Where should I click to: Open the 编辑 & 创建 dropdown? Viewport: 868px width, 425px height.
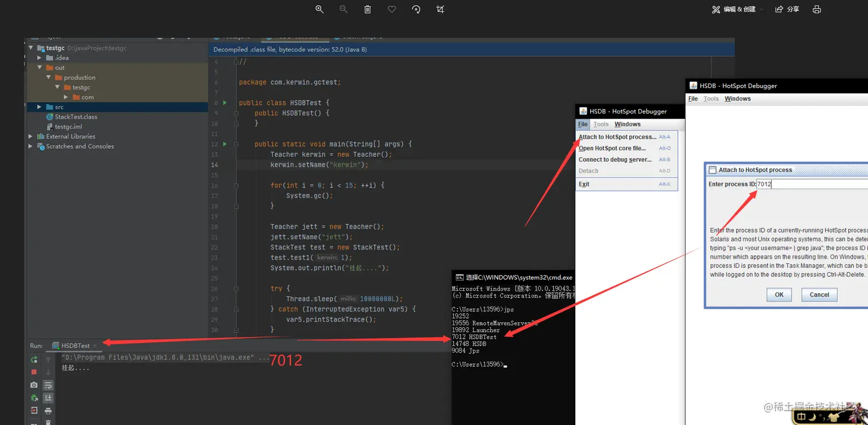click(x=738, y=9)
